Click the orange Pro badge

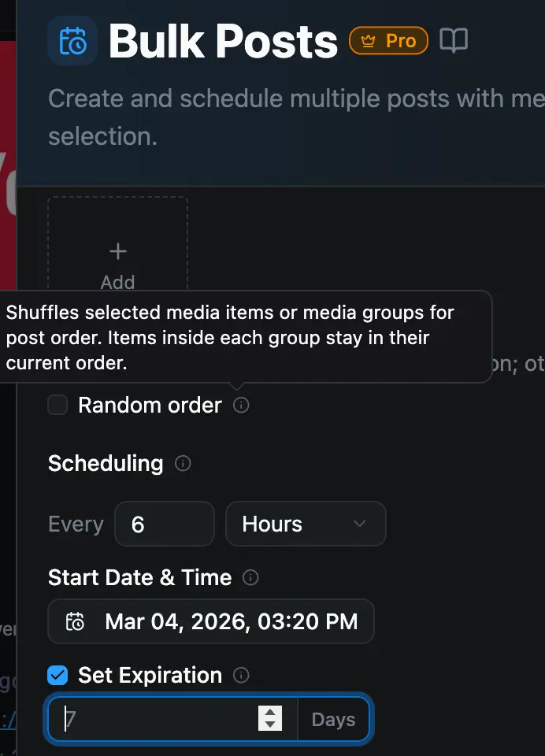click(x=388, y=41)
